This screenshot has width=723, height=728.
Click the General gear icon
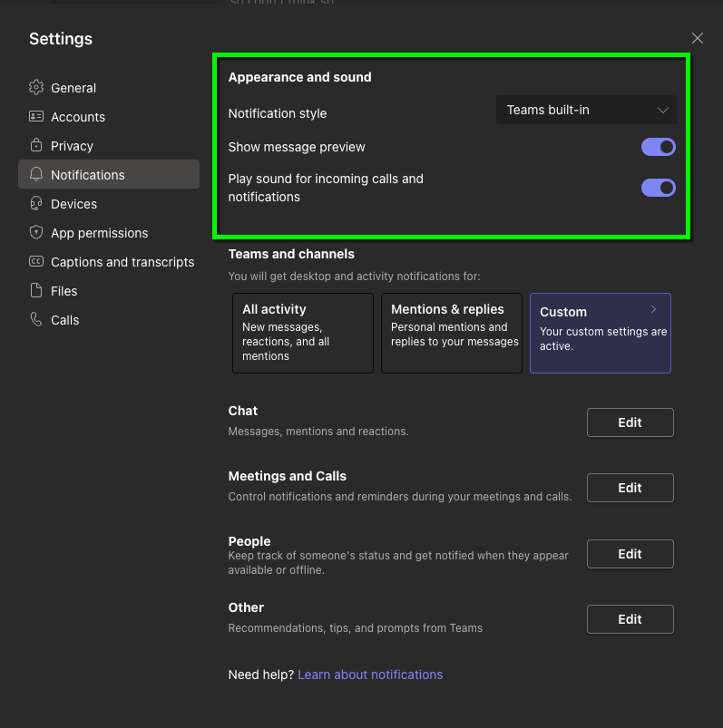36,87
